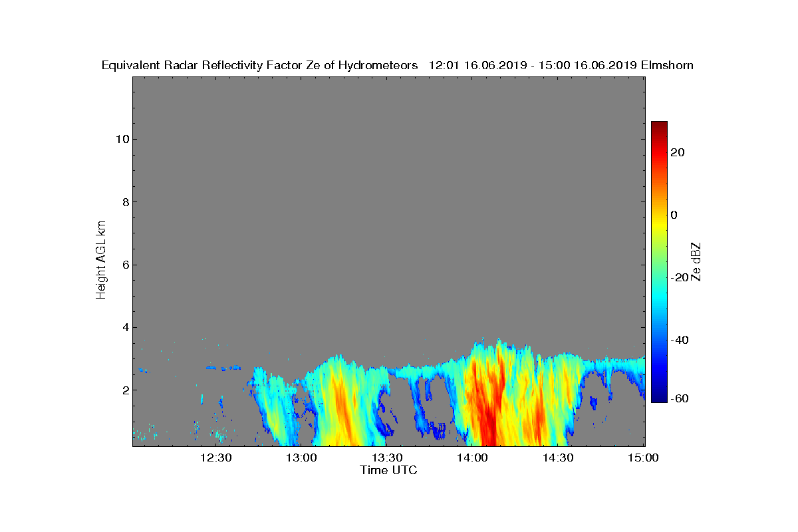798x532 pixels.
Task: Click the colorbar value 0
Action: (x=674, y=215)
